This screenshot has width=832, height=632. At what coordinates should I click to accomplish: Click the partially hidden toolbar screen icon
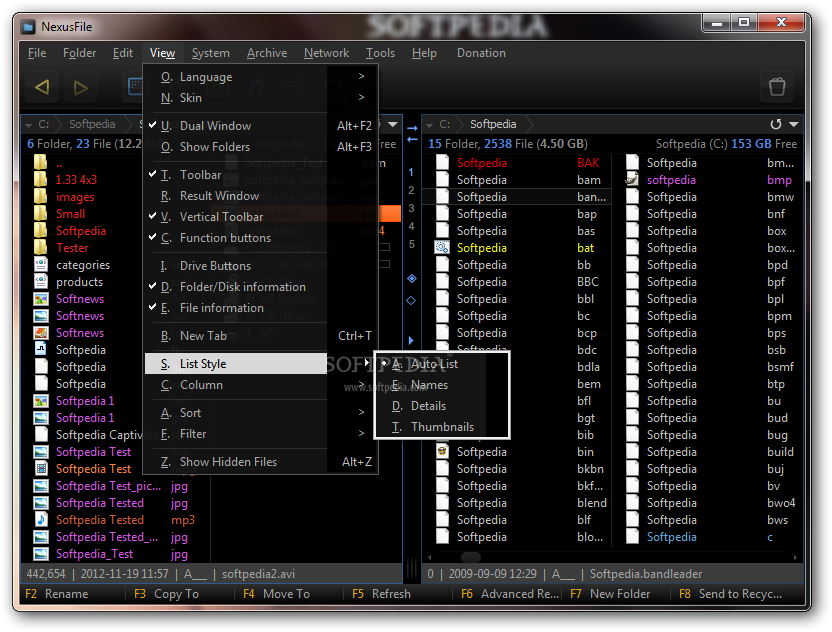(135, 86)
